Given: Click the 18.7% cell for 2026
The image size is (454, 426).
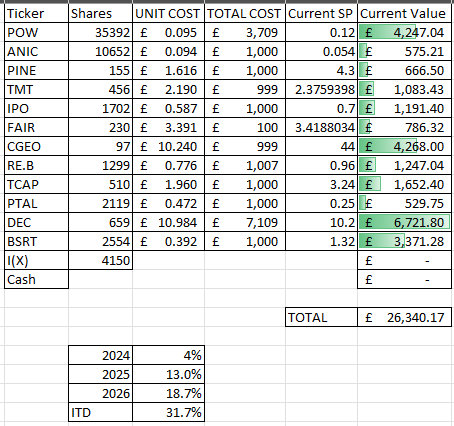Looking at the screenshot, I should [168, 393].
